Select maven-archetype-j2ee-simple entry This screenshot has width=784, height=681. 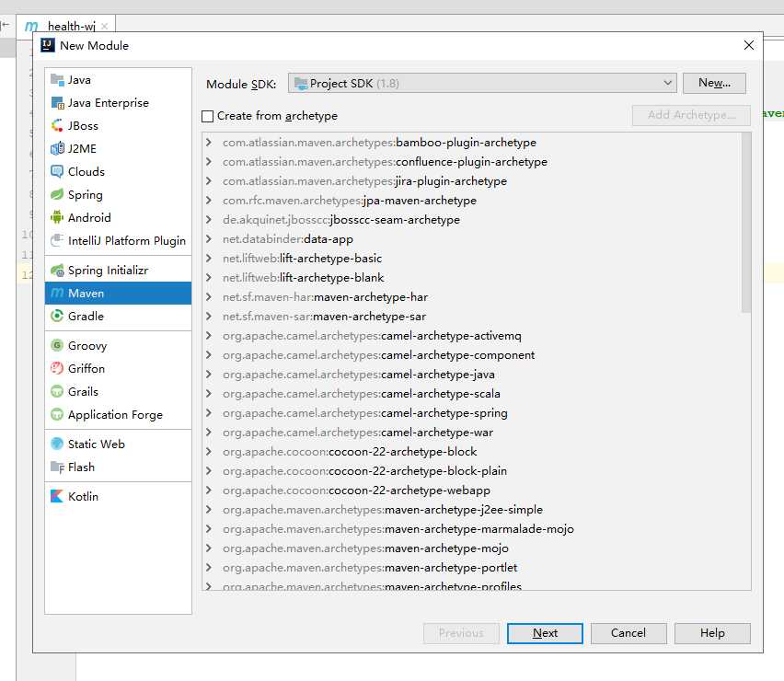[x=383, y=510]
